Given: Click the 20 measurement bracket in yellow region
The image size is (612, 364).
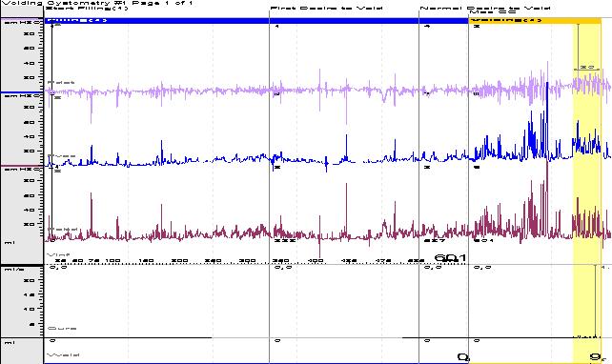Looking at the screenshot, I should [586, 68].
